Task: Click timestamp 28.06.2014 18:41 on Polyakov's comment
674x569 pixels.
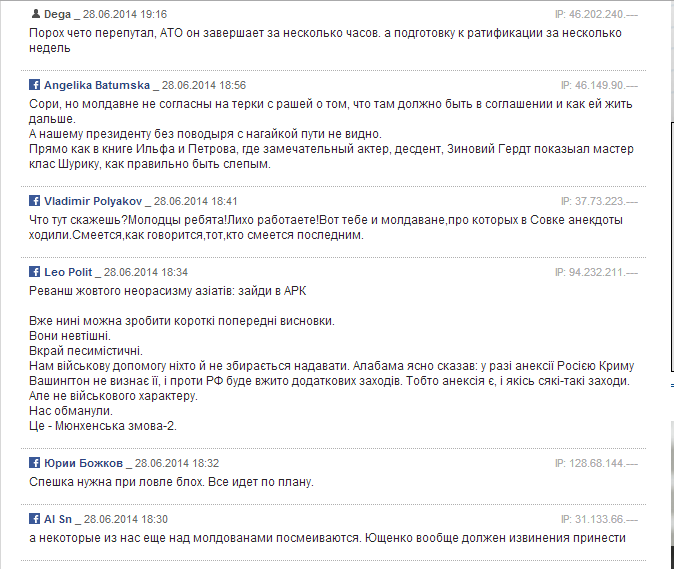Action: 196,201
